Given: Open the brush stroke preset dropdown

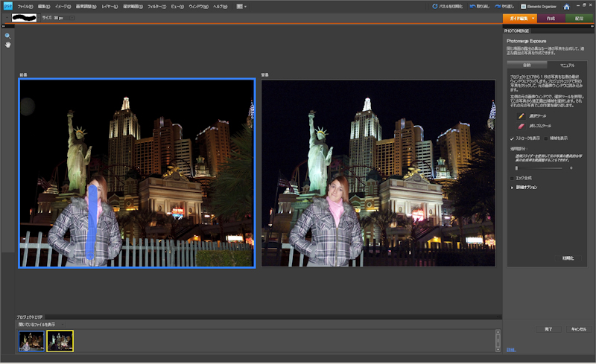Looking at the screenshot, I should 39,17.
